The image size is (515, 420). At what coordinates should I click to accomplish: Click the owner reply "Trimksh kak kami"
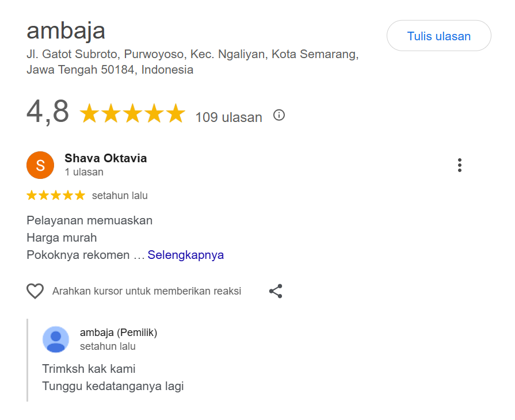point(89,369)
